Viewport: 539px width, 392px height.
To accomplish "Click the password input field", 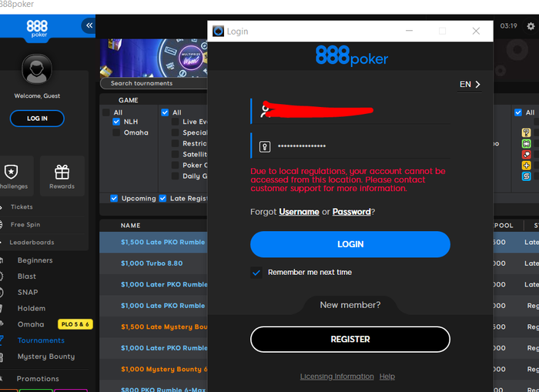I will pos(350,146).
